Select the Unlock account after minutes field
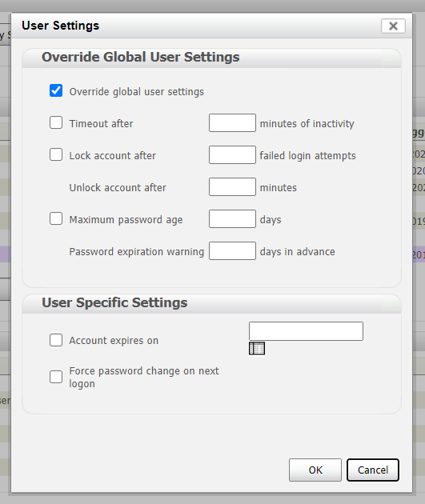Screen dimensions: 425x504 tap(232, 186)
